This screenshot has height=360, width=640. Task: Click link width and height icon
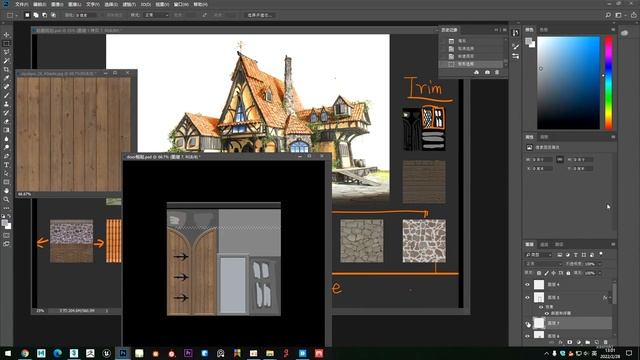(x=560, y=160)
